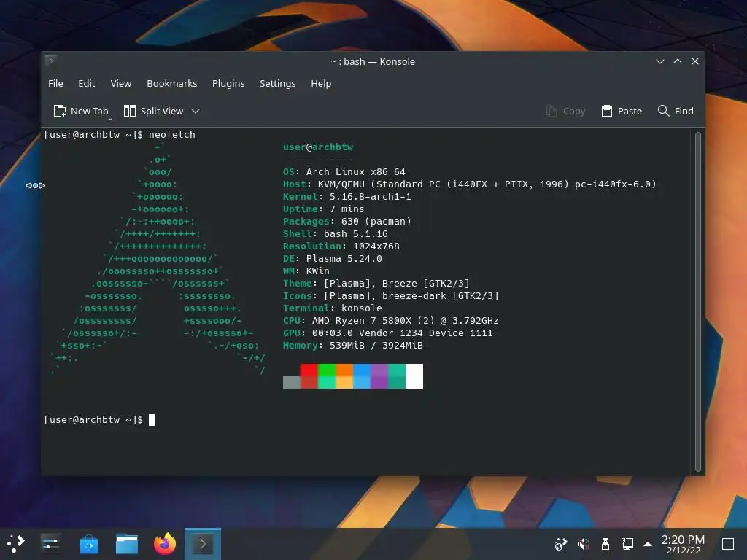The height and width of the screenshot is (560, 747).
Task: Launch Discover software center from taskbar
Action: [x=88, y=544]
